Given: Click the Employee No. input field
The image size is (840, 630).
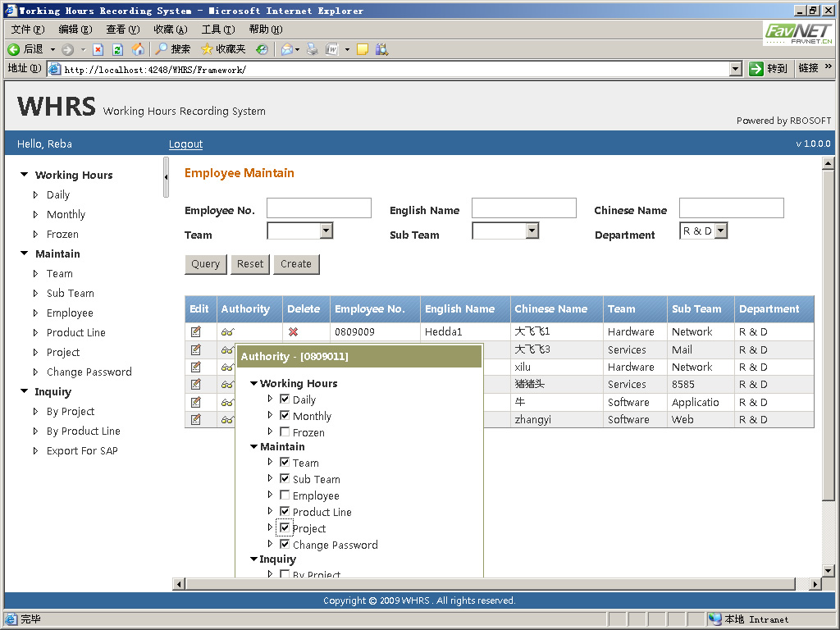Looking at the screenshot, I should point(319,208).
